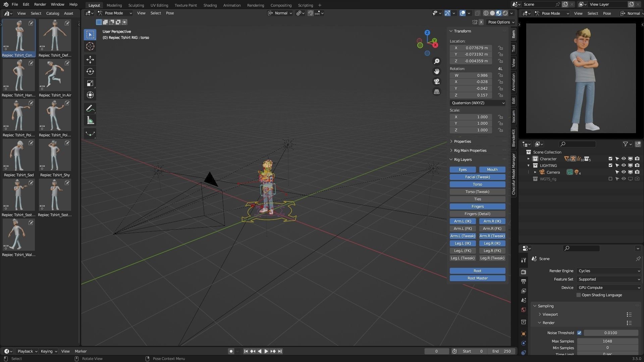The image size is (644, 362).
Task: Hide the Camera object eye icon
Action: point(624,172)
